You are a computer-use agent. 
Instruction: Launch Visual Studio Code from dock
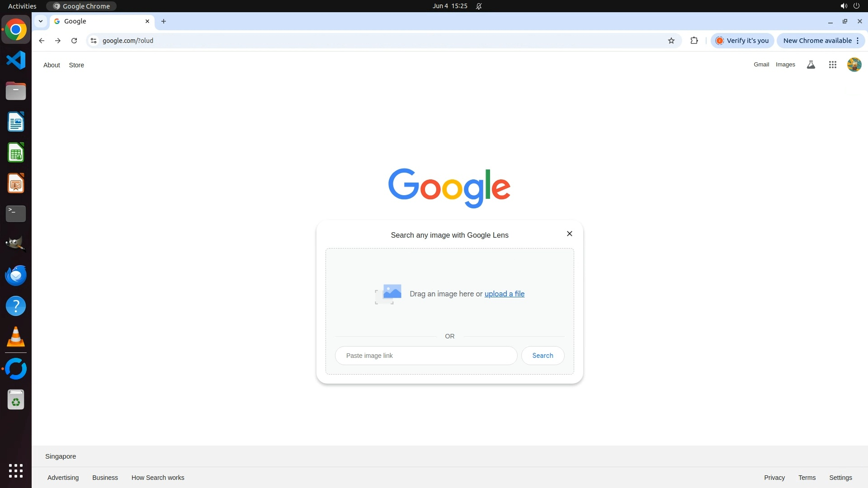coord(16,60)
